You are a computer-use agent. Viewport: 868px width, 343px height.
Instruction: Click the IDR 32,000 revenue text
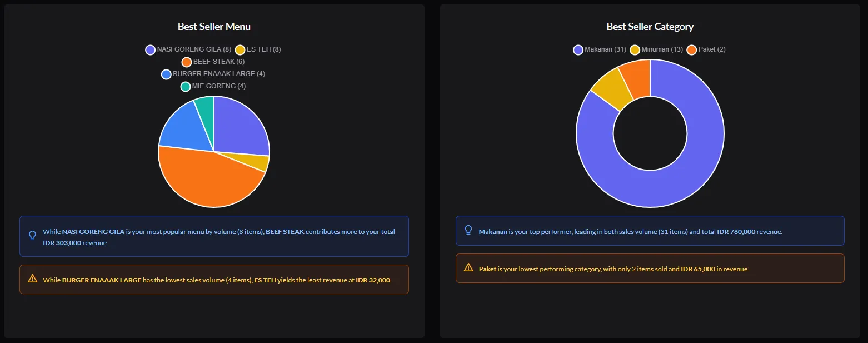[x=373, y=280]
